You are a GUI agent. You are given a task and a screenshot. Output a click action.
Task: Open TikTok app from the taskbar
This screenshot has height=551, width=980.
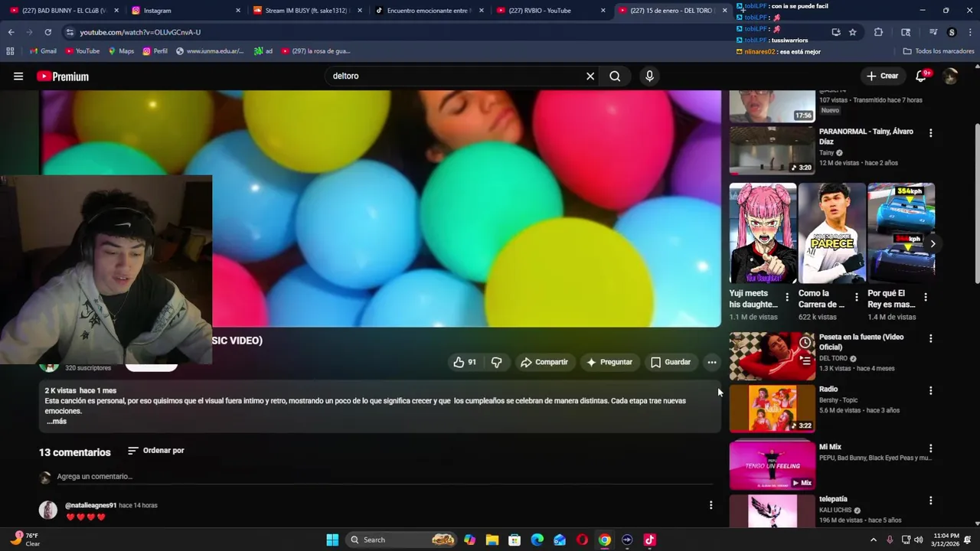click(650, 540)
